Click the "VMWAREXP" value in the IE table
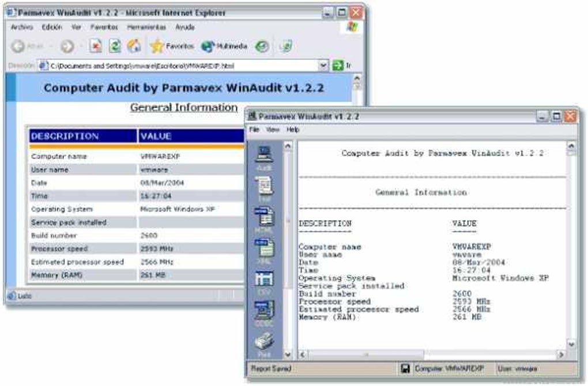This screenshot has width=588, height=386. click(x=160, y=156)
